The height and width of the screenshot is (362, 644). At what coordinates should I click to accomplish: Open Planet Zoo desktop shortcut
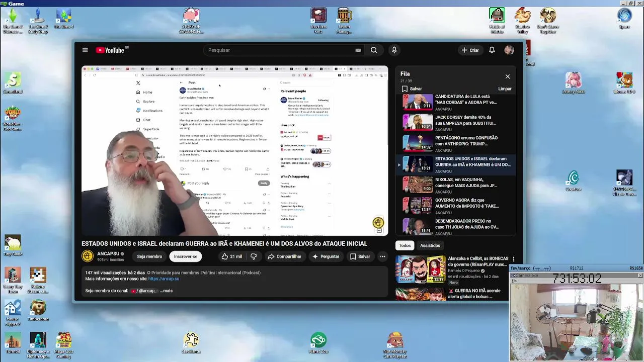coord(318,343)
